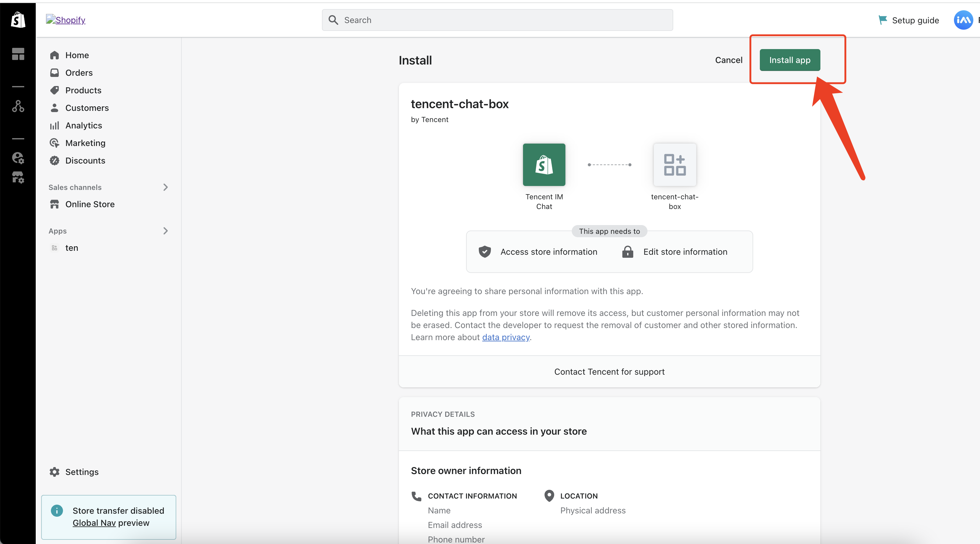The width and height of the screenshot is (980, 544).
Task: Click the branch nodes icon in the black bar
Action: coord(18,106)
